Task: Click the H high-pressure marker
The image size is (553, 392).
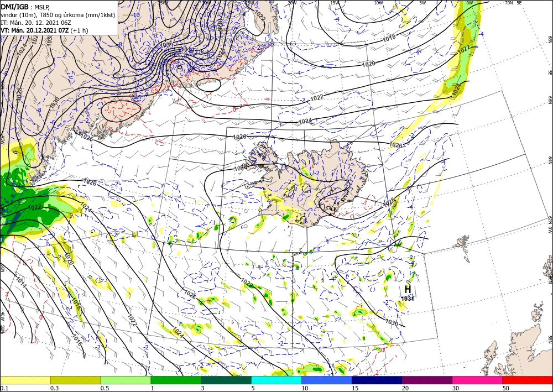Action: tap(408, 290)
